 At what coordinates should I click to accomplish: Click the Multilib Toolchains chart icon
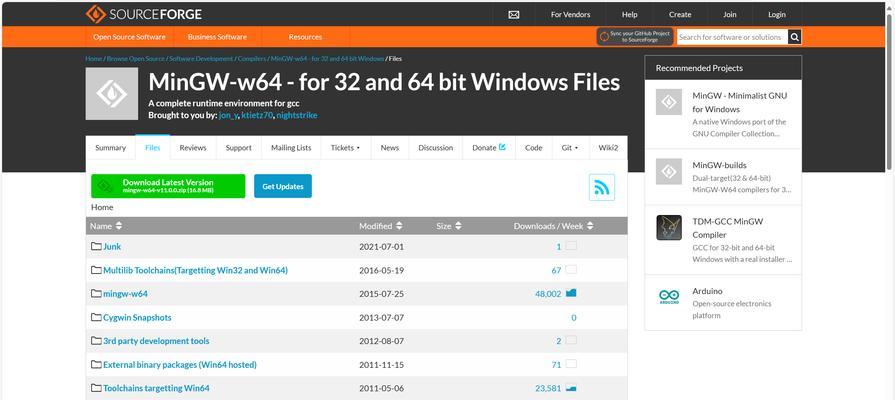571,269
